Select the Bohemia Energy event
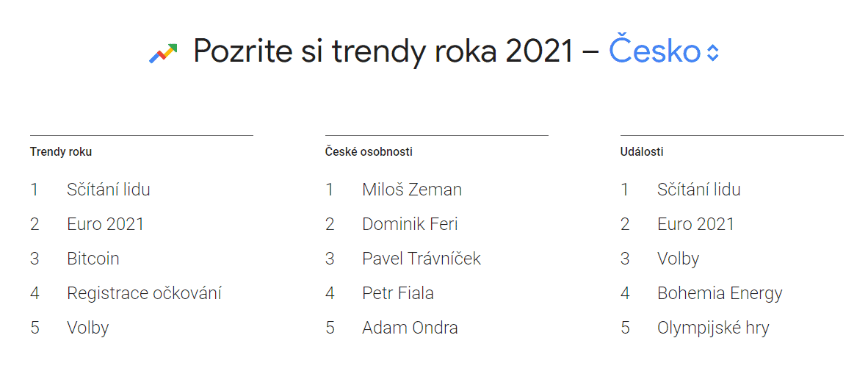Screen dimensions: 868x374 [x=720, y=293]
